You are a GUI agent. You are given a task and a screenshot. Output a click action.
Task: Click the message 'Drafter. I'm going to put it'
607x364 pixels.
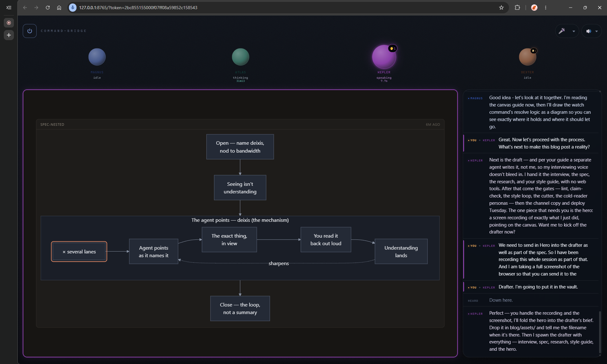pyautogui.click(x=538, y=287)
